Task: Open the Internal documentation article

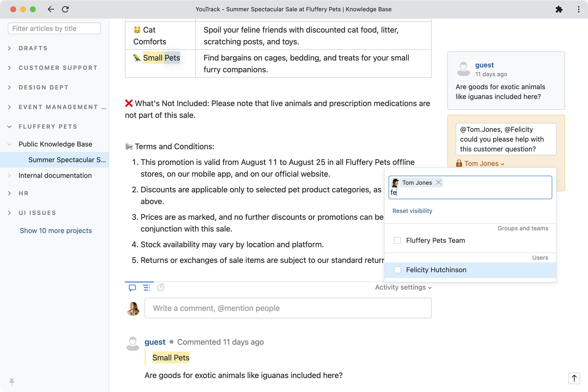Action: pyautogui.click(x=55, y=175)
